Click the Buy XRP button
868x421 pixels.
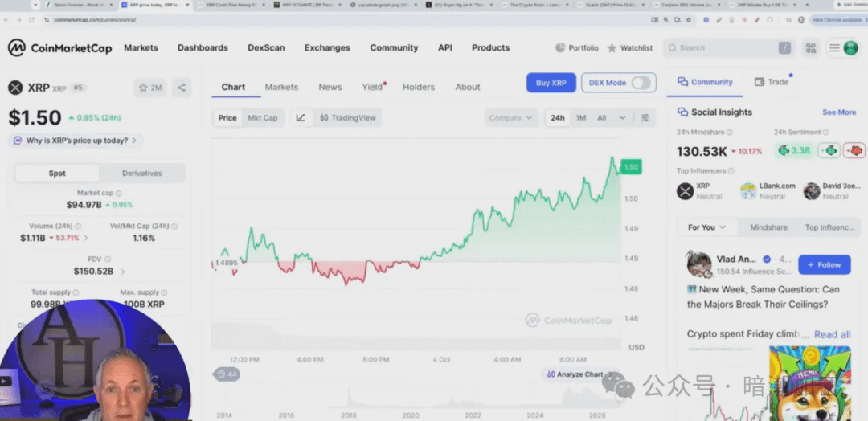pos(551,83)
